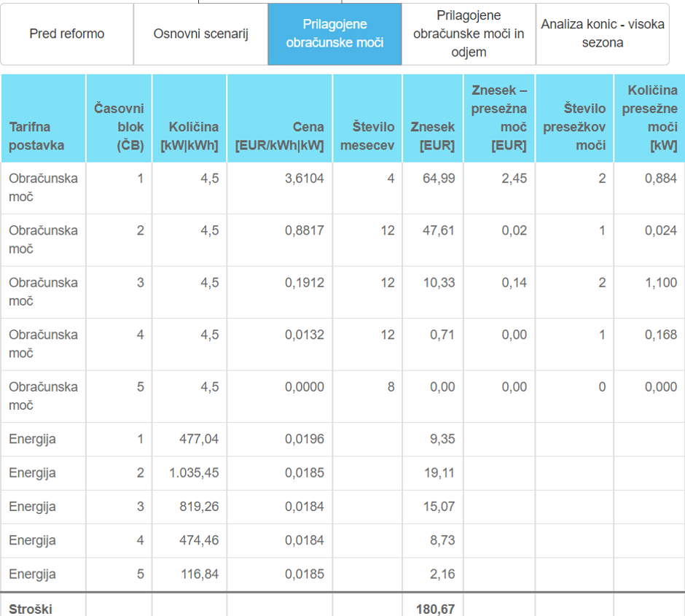Click the Znesek [EUR] column header
685x616 pixels.
point(432,136)
